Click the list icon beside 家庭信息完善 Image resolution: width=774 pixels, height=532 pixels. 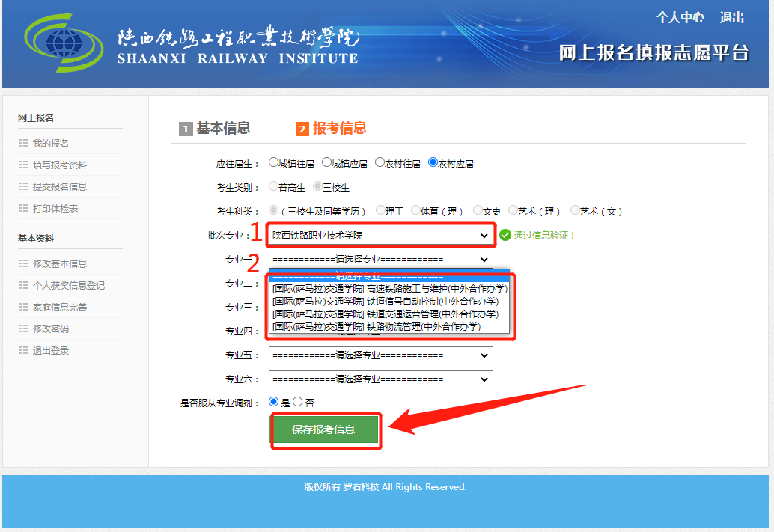tap(24, 308)
